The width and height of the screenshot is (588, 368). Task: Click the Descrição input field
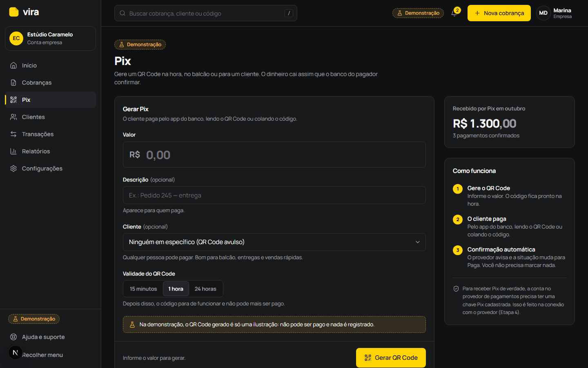coord(274,195)
